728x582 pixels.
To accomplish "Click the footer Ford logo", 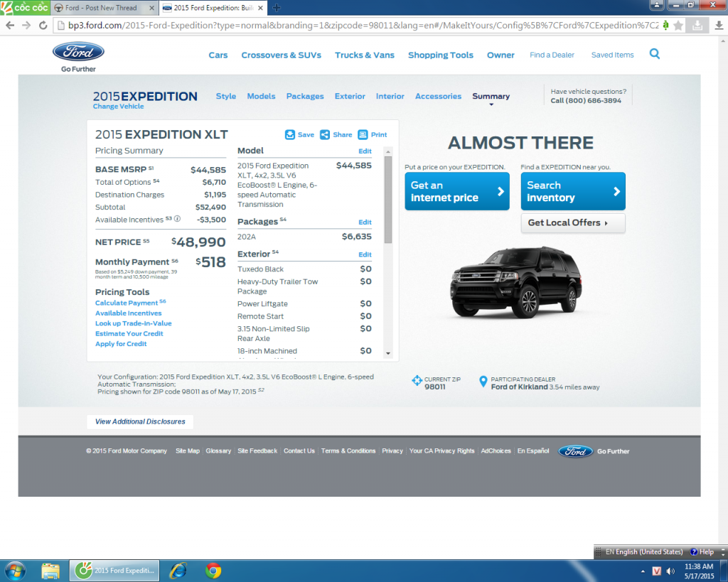I will pos(575,451).
